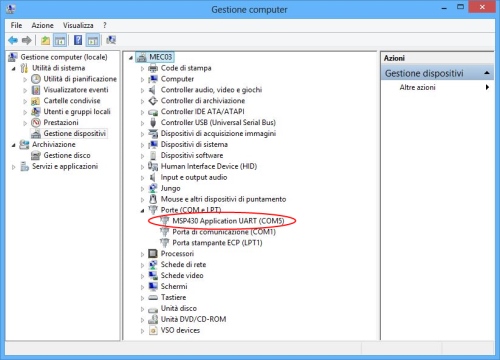Toggle the console tree pane icon
The width and height of the screenshot is (500, 360).
[x=60, y=41]
